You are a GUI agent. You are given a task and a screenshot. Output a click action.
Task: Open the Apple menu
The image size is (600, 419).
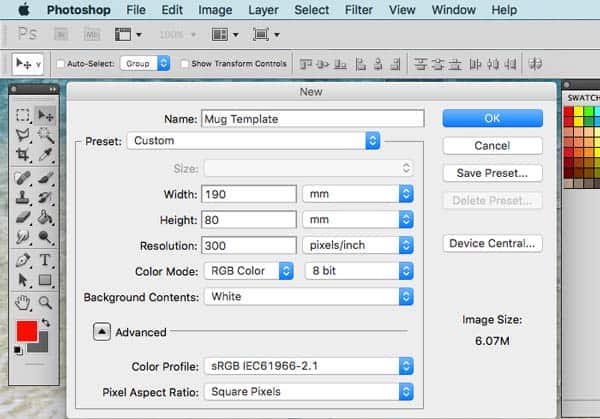point(24,10)
